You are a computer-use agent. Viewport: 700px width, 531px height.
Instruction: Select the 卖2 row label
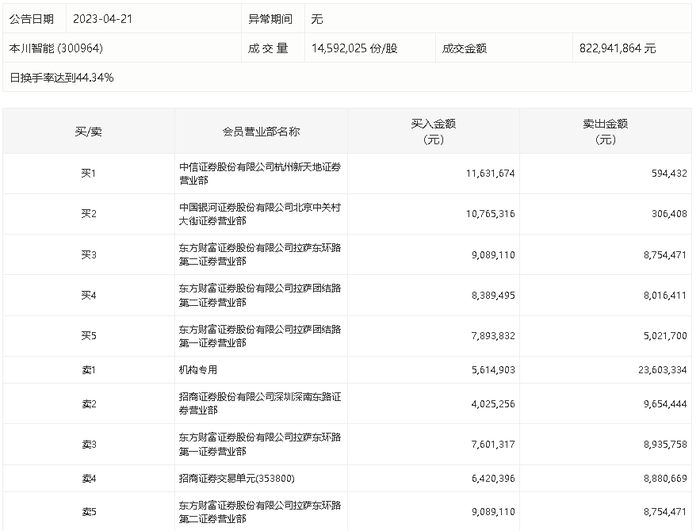[89, 404]
